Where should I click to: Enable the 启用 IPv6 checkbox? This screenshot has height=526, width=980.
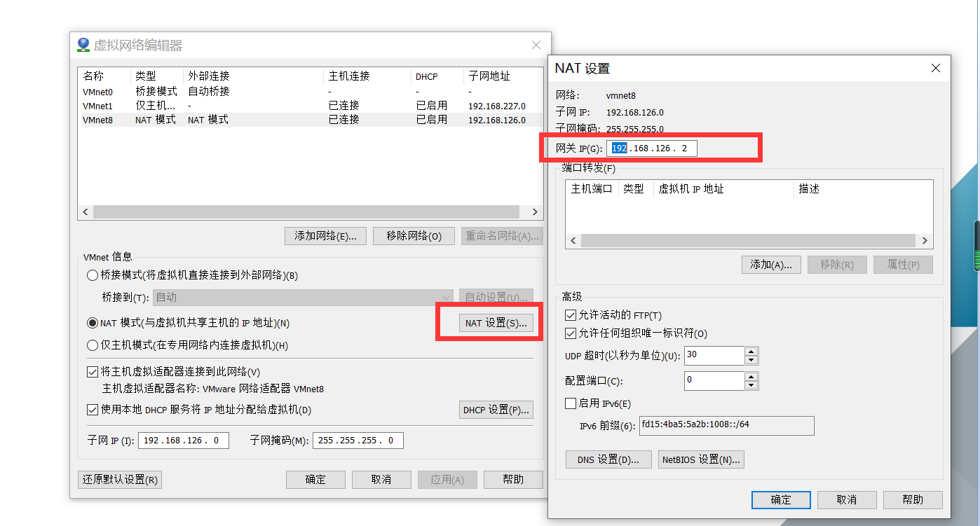pos(570,403)
